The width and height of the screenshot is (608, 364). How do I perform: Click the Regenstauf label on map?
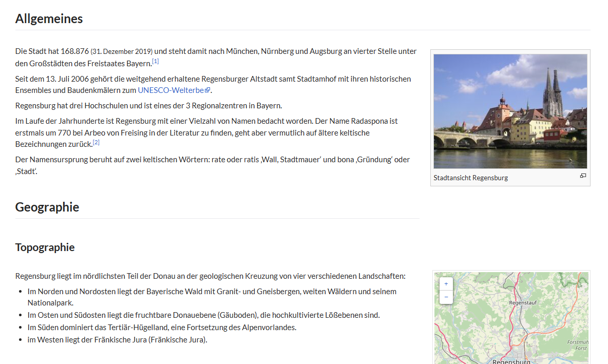point(522,303)
